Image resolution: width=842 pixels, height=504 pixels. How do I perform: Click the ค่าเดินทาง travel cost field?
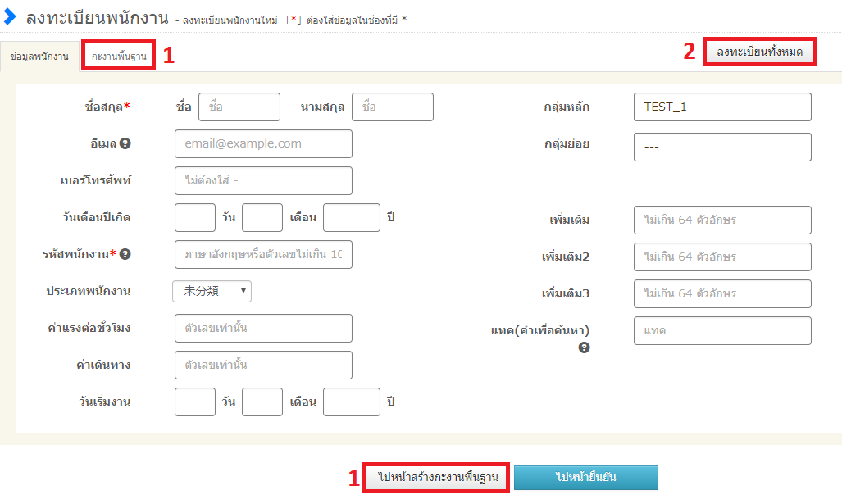tap(263, 365)
